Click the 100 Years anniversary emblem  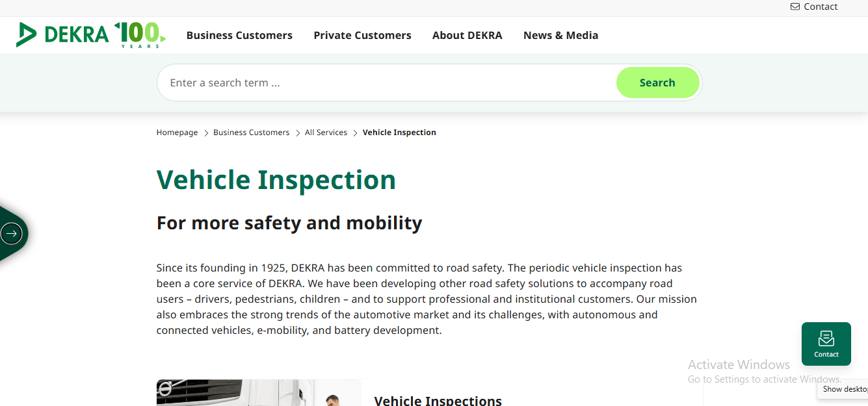point(140,34)
